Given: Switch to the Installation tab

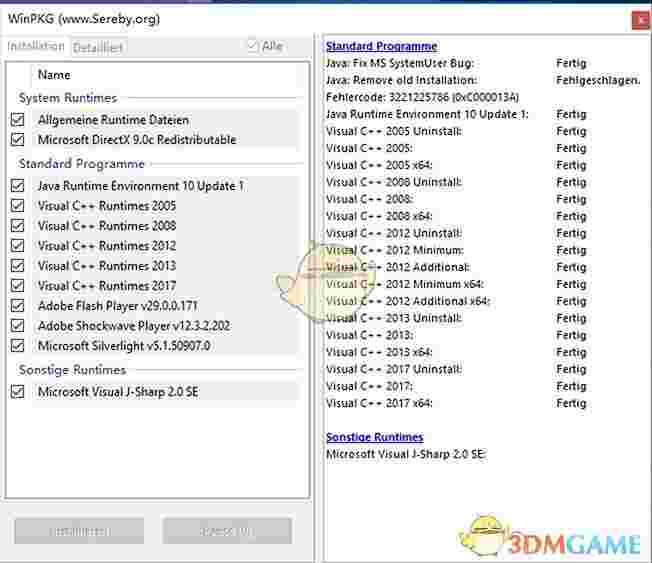Looking at the screenshot, I should [36, 46].
